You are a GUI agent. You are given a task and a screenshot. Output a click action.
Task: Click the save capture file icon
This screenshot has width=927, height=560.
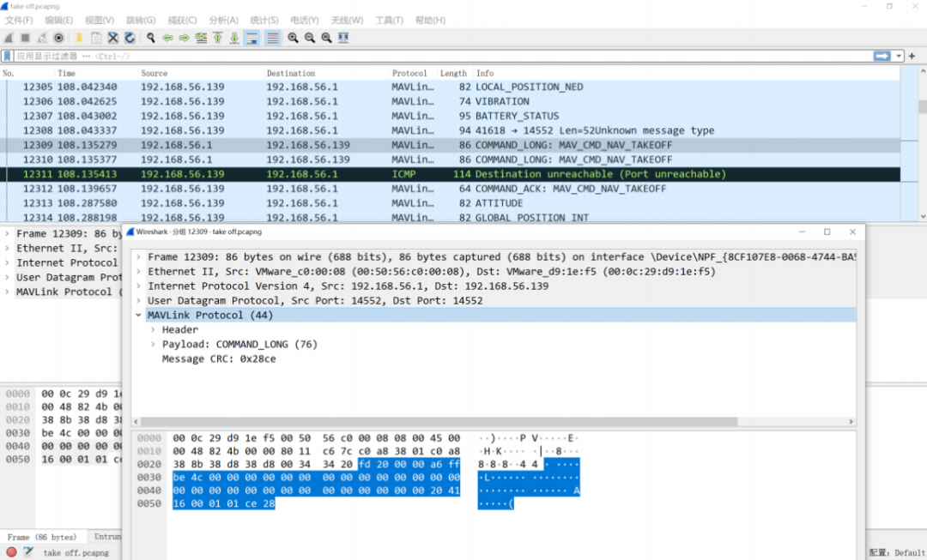tap(96, 38)
